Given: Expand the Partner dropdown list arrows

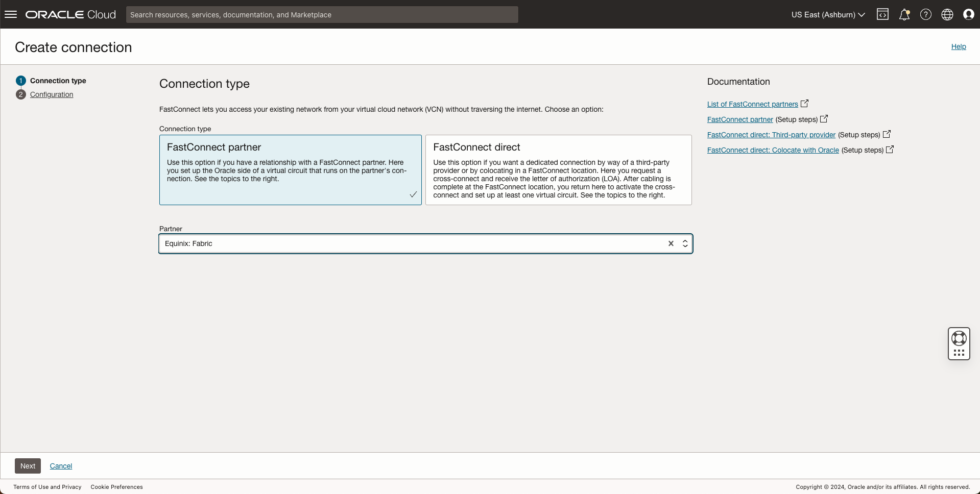Looking at the screenshot, I should (685, 243).
